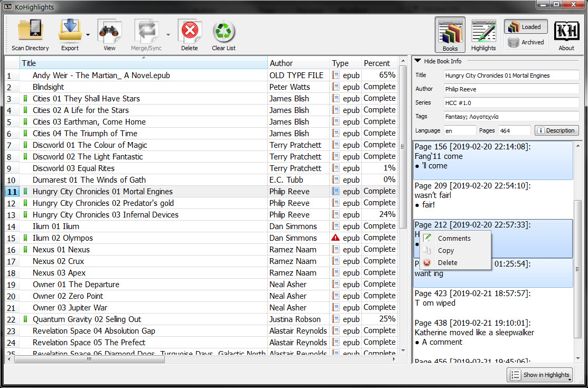Sort by the Title column header
Image resolution: width=588 pixels, height=388 pixels.
point(144,63)
